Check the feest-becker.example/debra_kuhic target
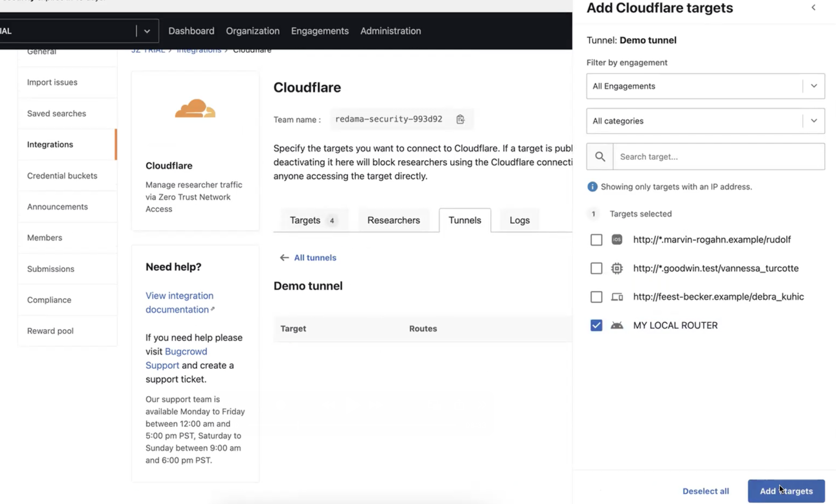 click(596, 297)
